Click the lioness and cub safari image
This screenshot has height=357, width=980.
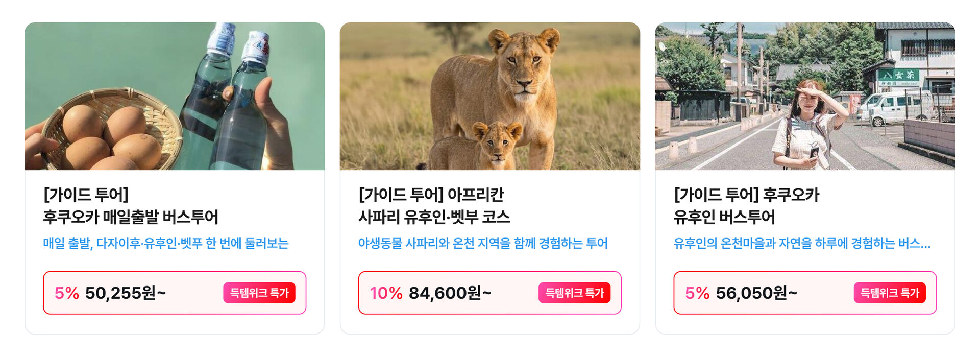(x=490, y=96)
